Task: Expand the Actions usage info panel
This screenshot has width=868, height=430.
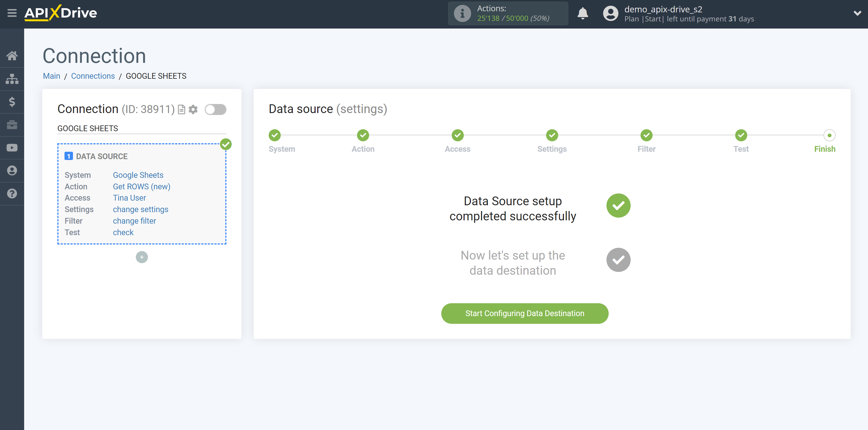Action: click(x=462, y=13)
